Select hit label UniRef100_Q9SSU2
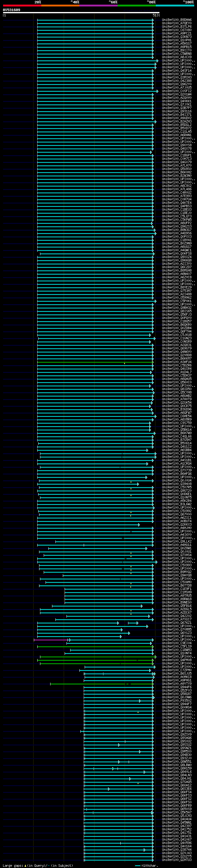The width and height of the screenshot is (197, 868). [x=176, y=745]
